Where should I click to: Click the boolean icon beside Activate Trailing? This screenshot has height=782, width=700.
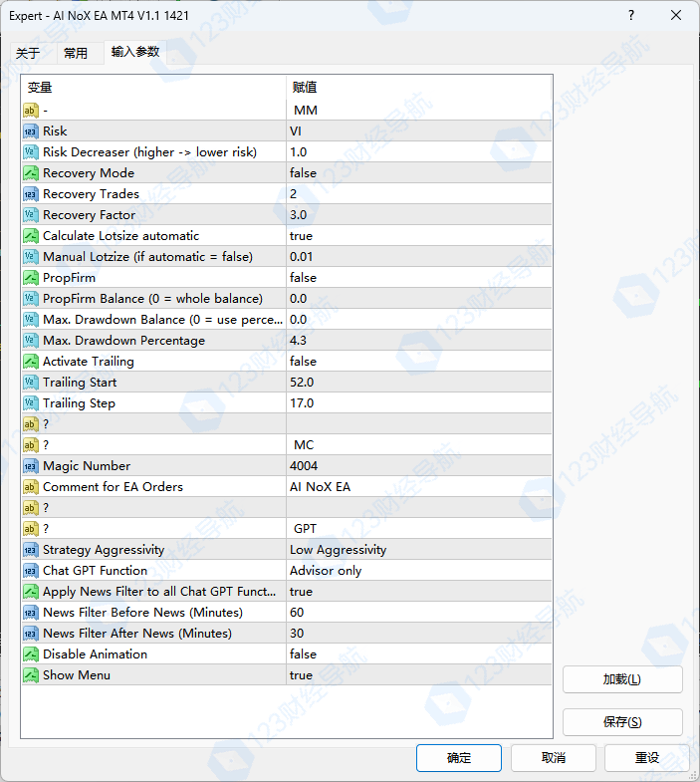[x=31, y=362]
